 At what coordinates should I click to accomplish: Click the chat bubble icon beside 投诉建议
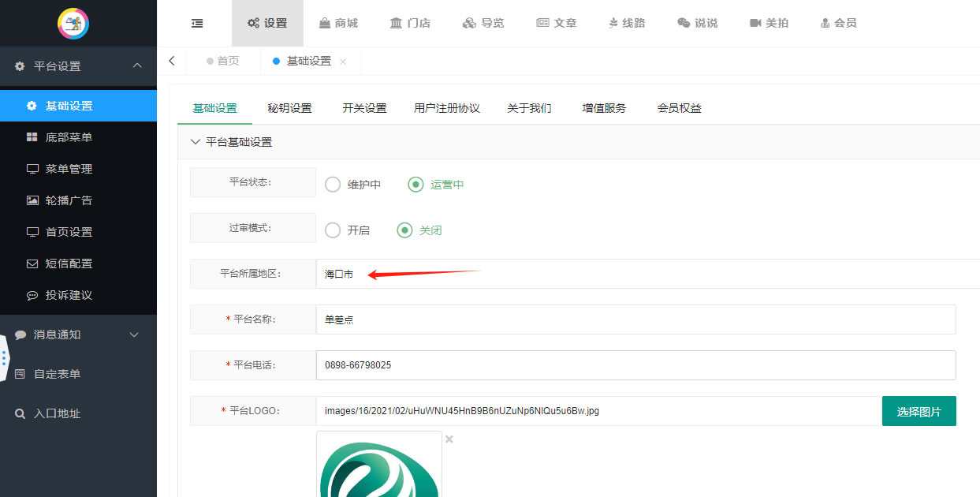coord(32,295)
